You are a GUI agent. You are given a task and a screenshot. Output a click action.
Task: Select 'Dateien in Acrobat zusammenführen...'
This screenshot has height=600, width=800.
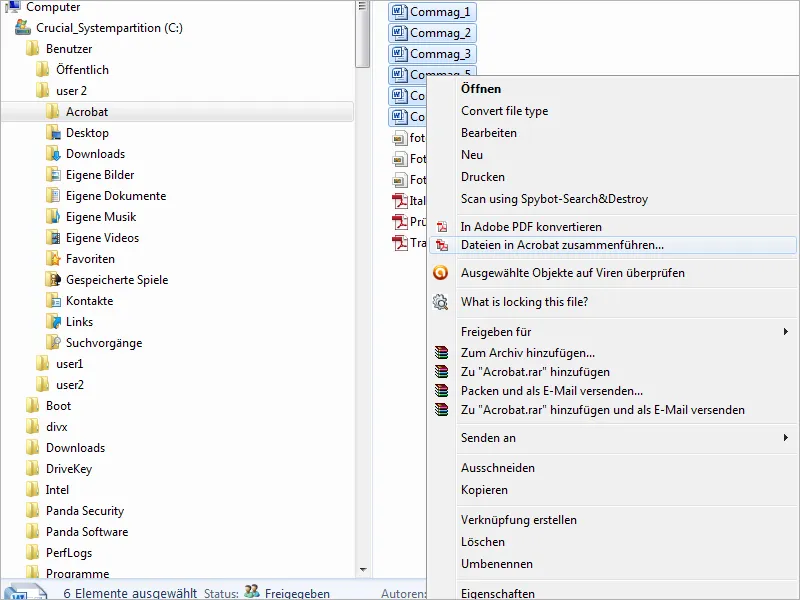(x=612, y=245)
